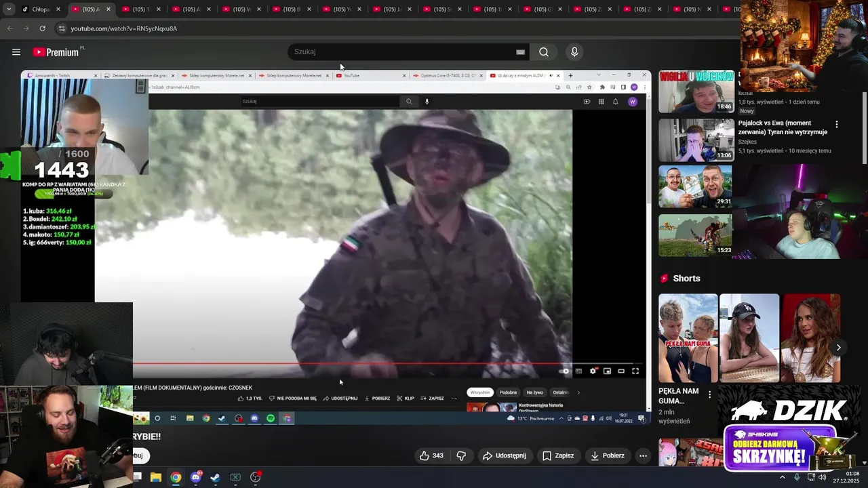
Task: Open Pajalock vs Ewa video title link
Action: tap(783, 127)
